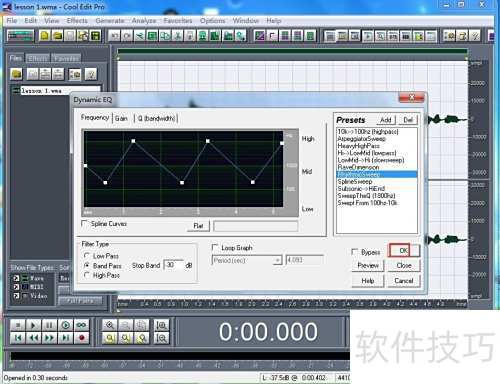The width and height of the screenshot is (500, 384).
Task: Click the yellow Zoom to Selection icon
Action: pyautogui.click(x=110, y=338)
